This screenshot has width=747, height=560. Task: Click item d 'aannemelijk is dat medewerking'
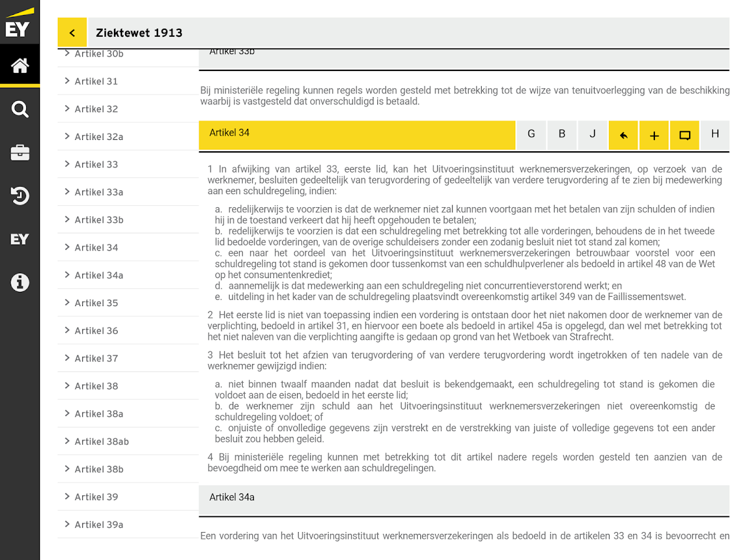[418, 286]
